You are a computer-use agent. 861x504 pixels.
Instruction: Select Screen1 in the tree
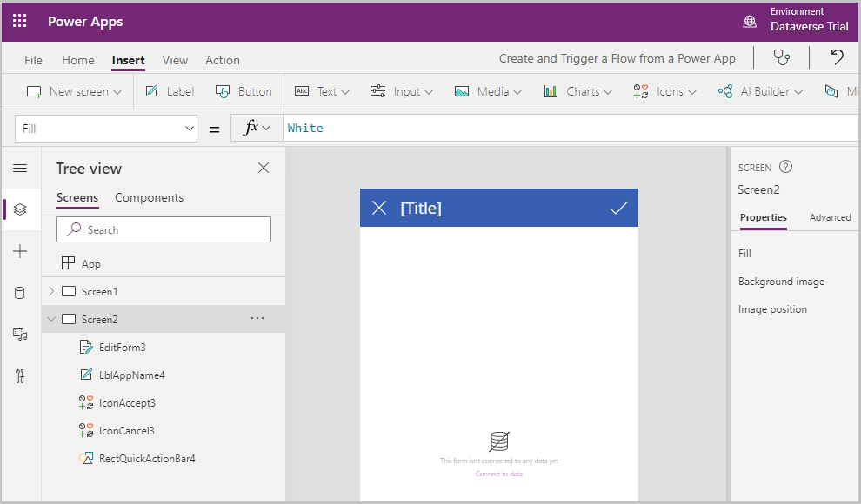(99, 292)
